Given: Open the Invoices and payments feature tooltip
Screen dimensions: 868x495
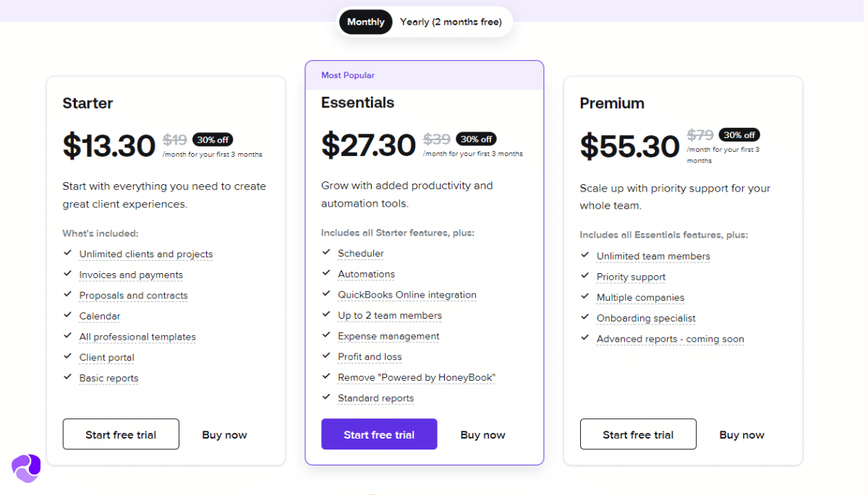Looking at the screenshot, I should [x=131, y=275].
